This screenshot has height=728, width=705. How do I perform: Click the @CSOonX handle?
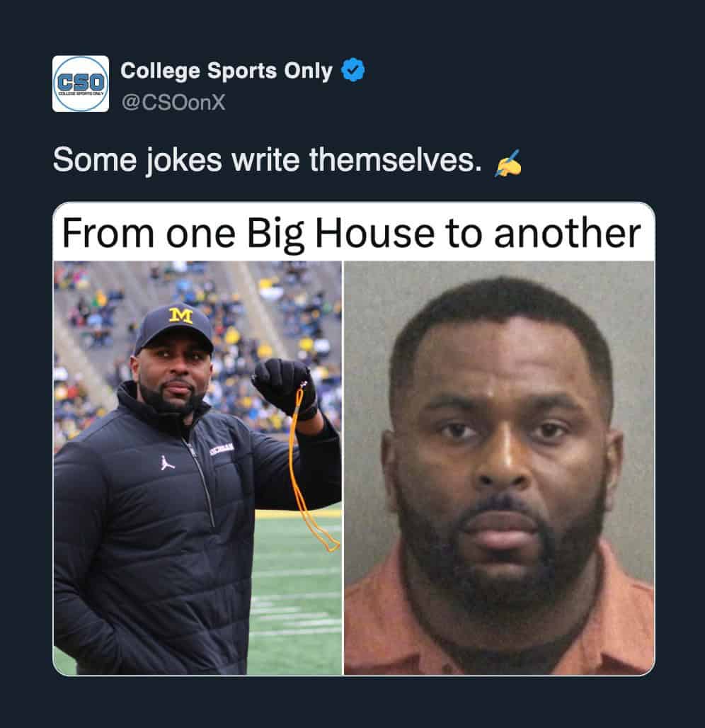click(173, 103)
